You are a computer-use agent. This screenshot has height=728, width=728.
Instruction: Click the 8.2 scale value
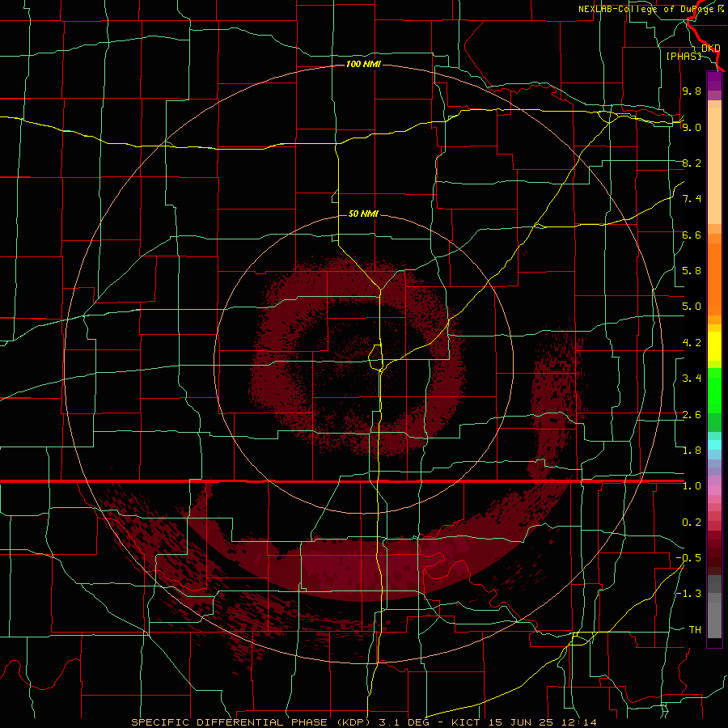pyautogui.click(x=692, y=163)
